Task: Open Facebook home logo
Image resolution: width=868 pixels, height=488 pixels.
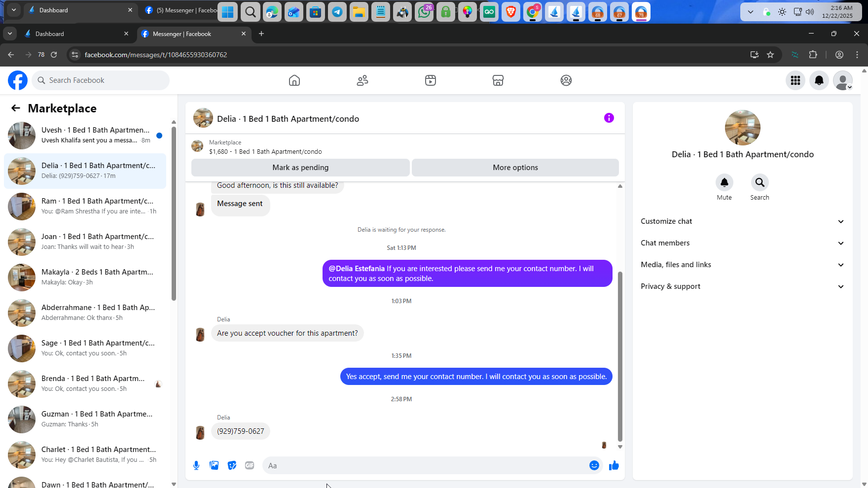Action: point(18,80)
